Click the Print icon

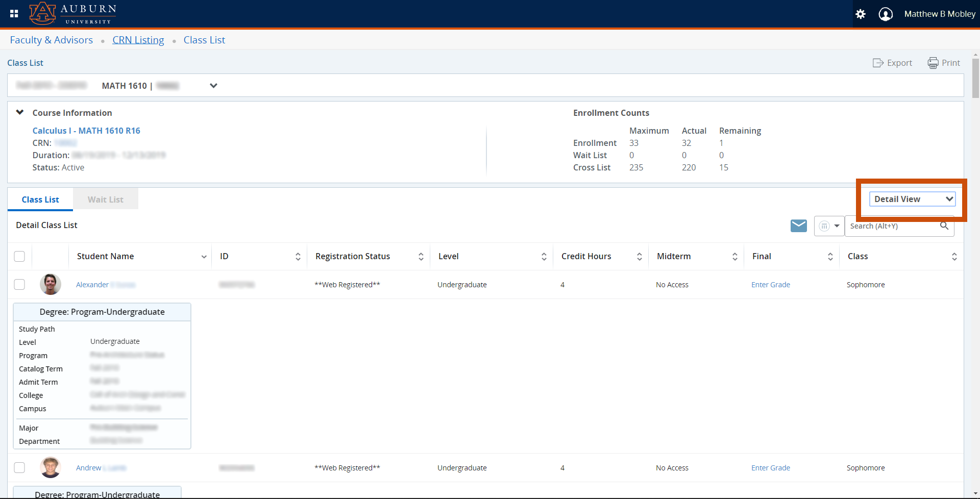[933, 63]
